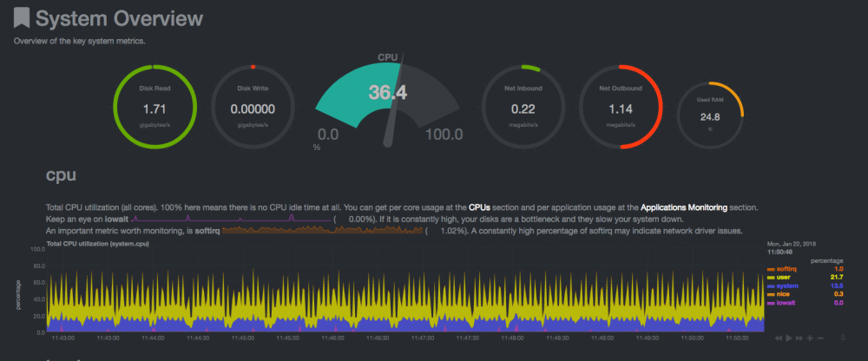Open the CPUs section link

[479, 207]
